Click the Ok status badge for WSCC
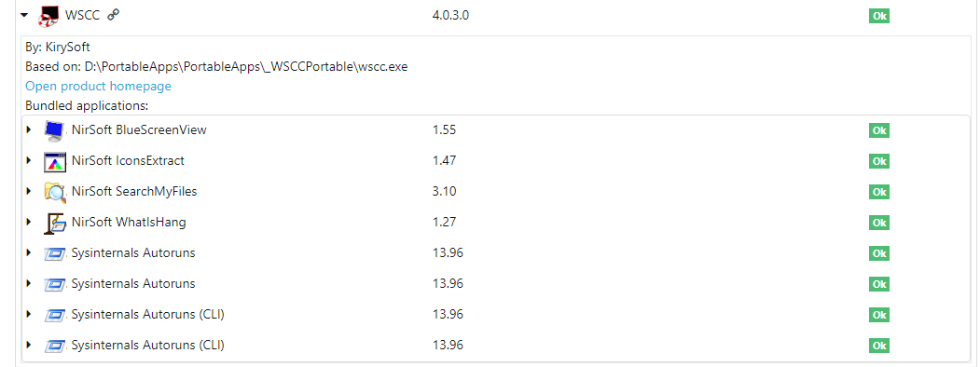This screenshot has height=367, width=980. (x=878, y=16)
